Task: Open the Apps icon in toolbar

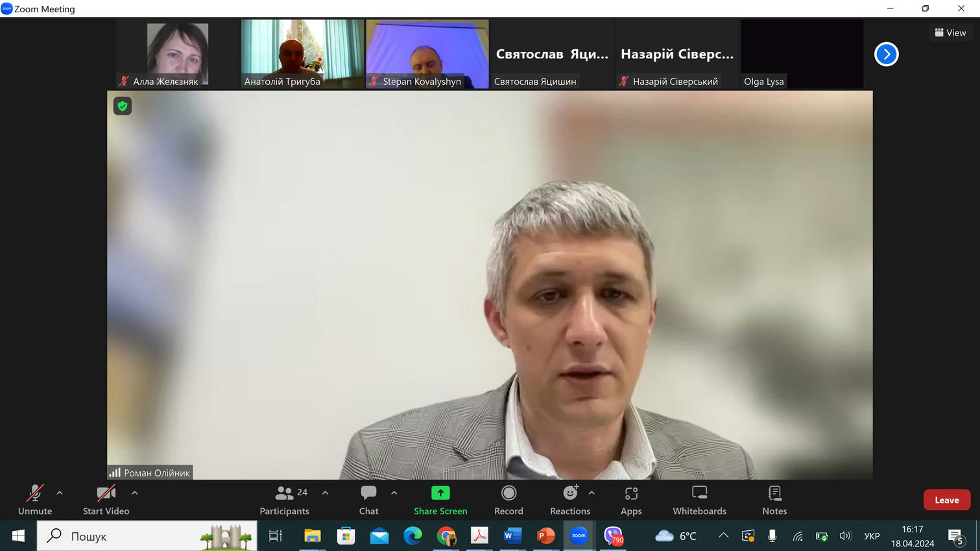Action: coord(630,500)
